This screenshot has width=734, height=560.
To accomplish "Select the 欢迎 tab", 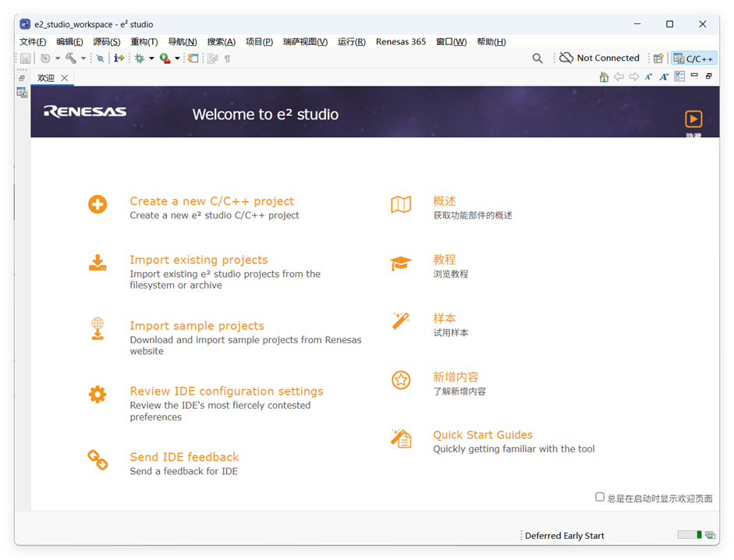I will pos(46,78).
